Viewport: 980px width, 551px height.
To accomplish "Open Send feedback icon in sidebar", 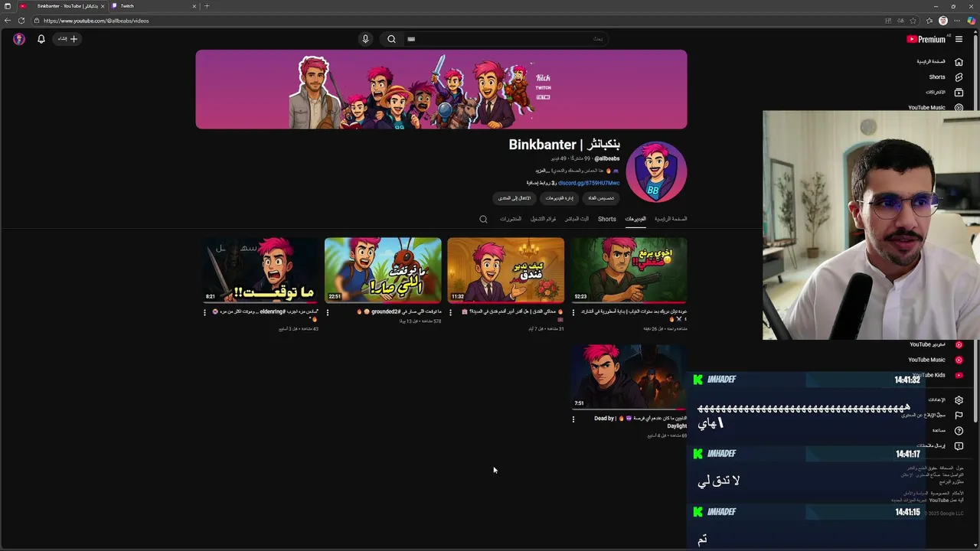I will pyautogui.click(x=959, y=446).
